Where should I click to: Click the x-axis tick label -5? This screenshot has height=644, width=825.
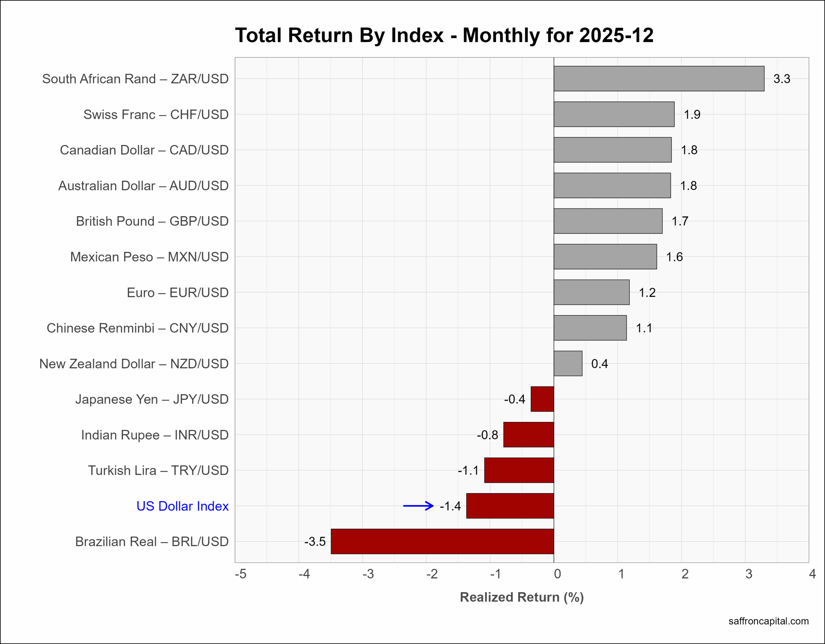point(240,574)
